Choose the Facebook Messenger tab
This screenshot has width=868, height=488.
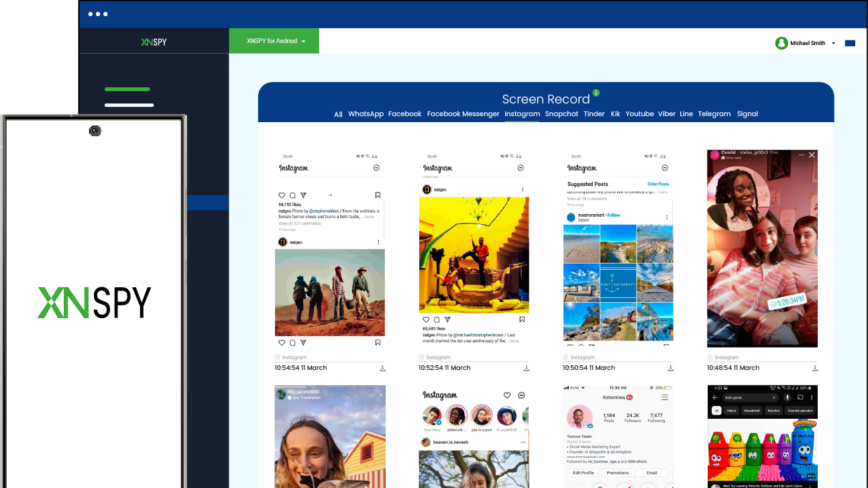pos(463,114)
